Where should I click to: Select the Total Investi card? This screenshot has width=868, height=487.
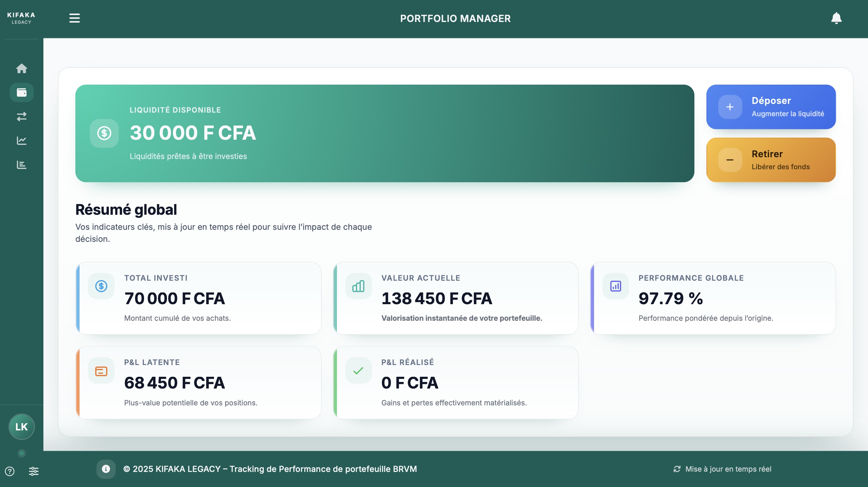coord(199,298)
